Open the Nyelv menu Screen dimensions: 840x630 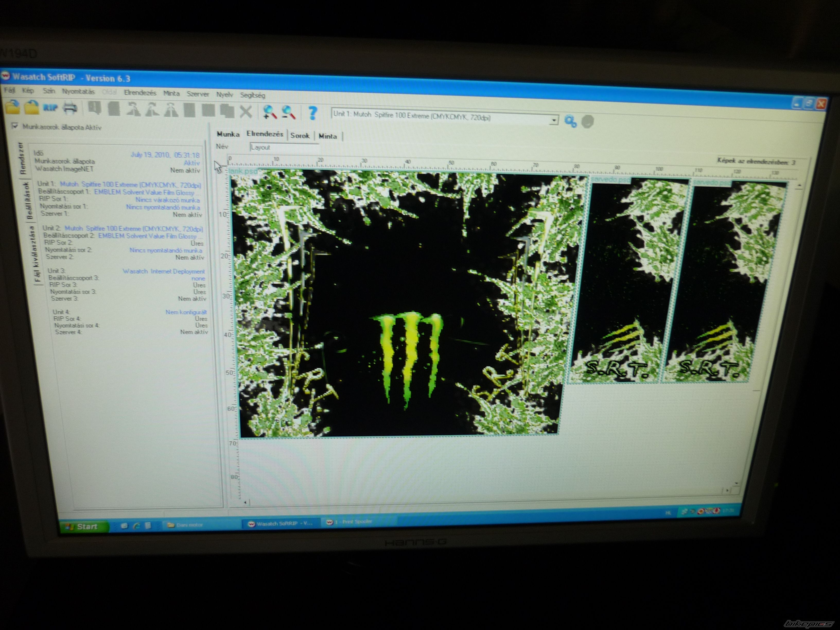[x=224, y=94]
